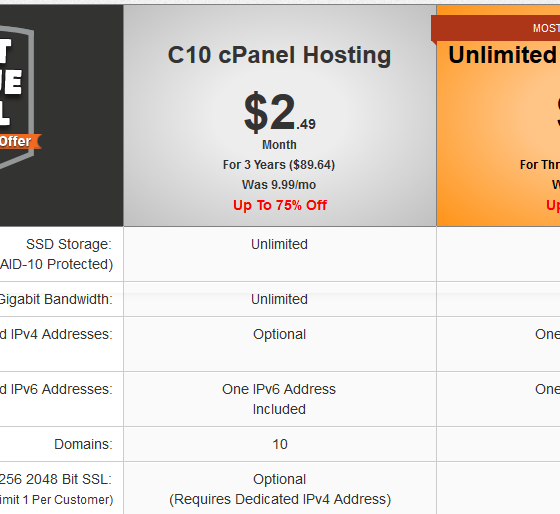Click the $2.49 price
This screenshot has width=560, height=514.
click(x=280, y=112)
